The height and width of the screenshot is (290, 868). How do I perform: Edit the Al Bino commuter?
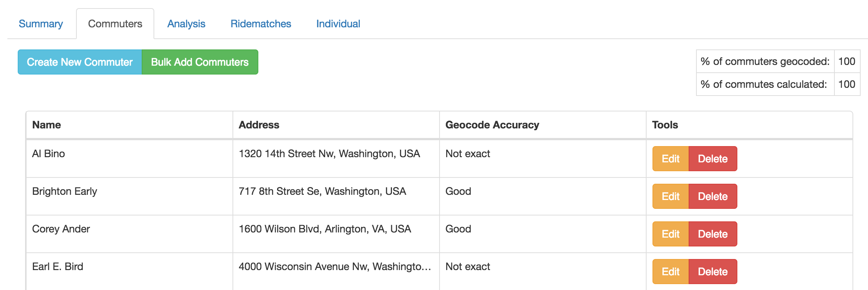pos(671,159)
